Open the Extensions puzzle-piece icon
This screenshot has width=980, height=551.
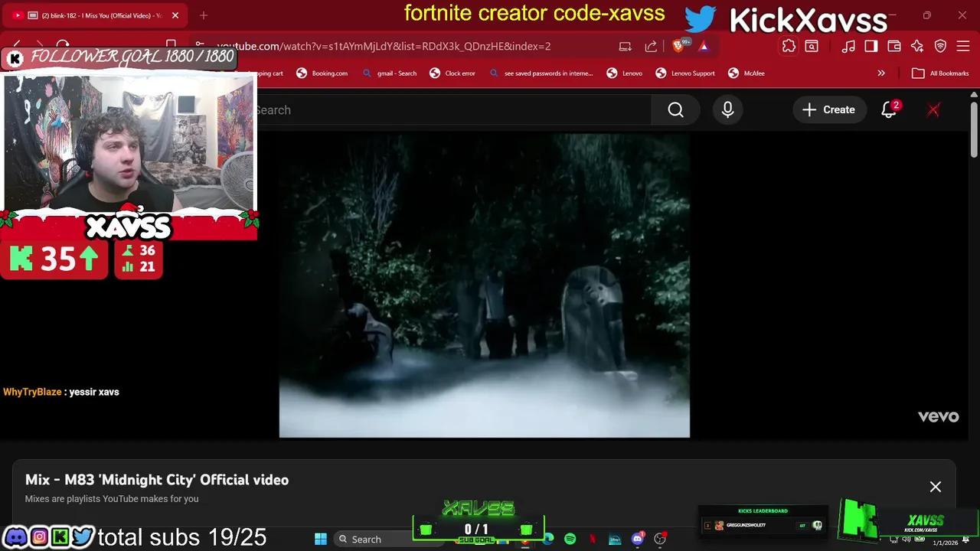tap(789, 47)
